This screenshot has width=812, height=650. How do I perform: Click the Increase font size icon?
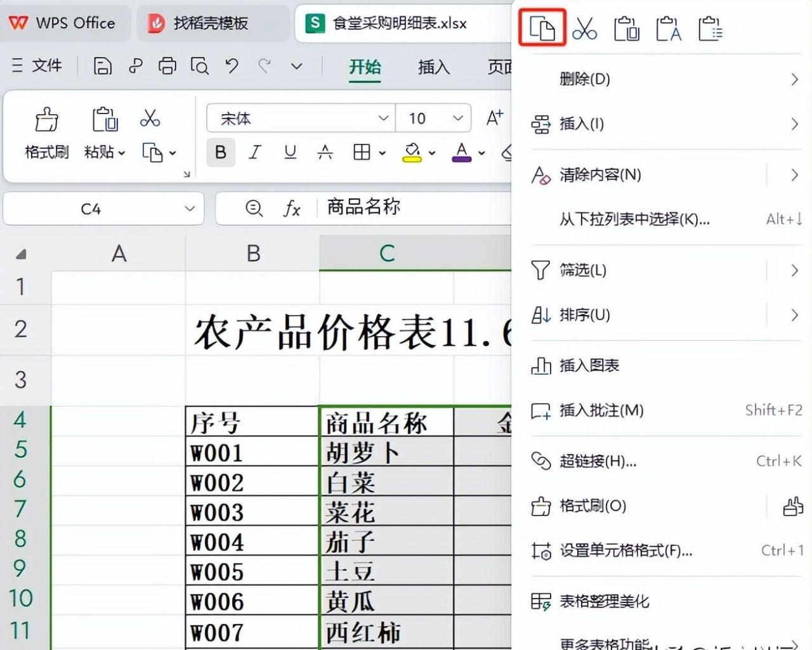pos(494,118)
